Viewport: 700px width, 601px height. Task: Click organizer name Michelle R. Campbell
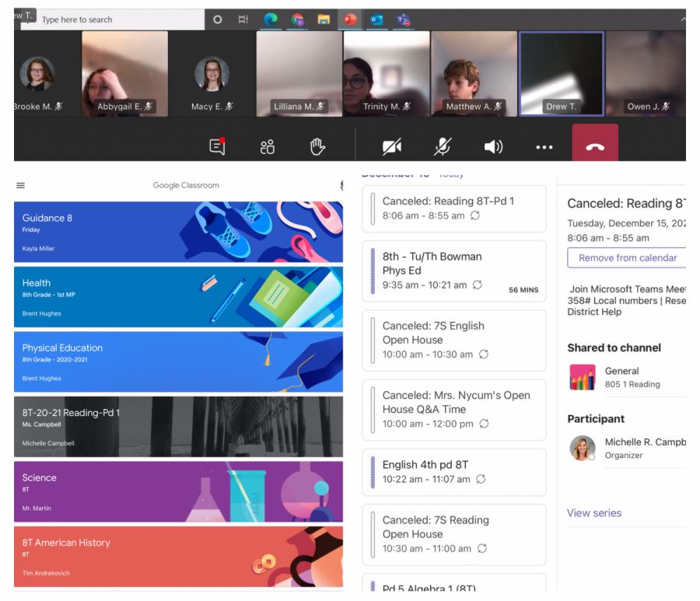click(646, 442)
